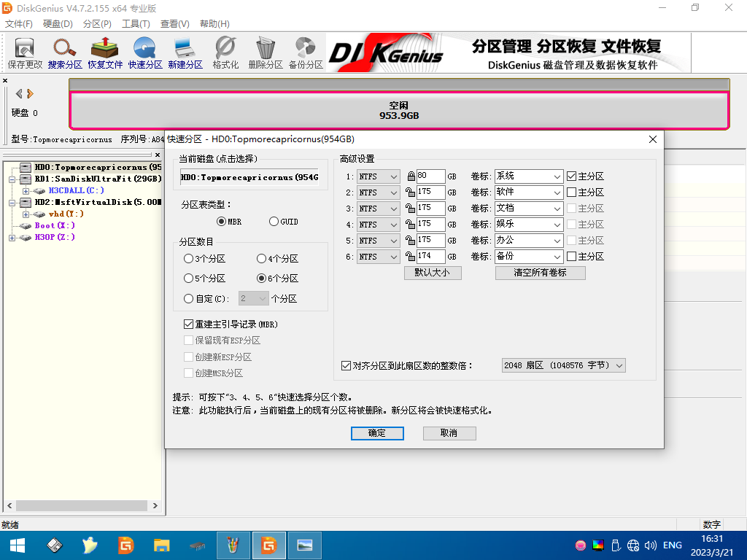This screenshot has width=747, height=560.
Task: Collapse the RD1:SanDiskUltraFit tree node
Action: (12, 179)
